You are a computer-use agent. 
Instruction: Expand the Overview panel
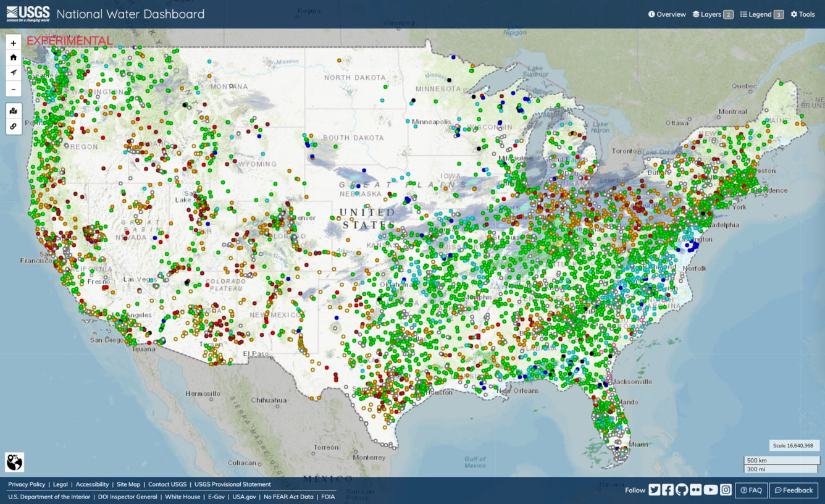[667, 14]
